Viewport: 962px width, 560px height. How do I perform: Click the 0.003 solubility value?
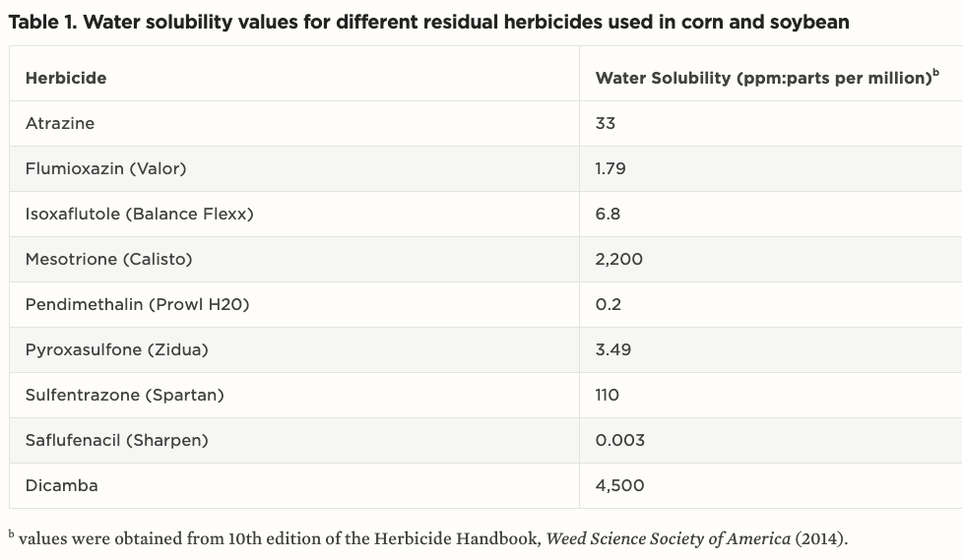click(620, 440)
